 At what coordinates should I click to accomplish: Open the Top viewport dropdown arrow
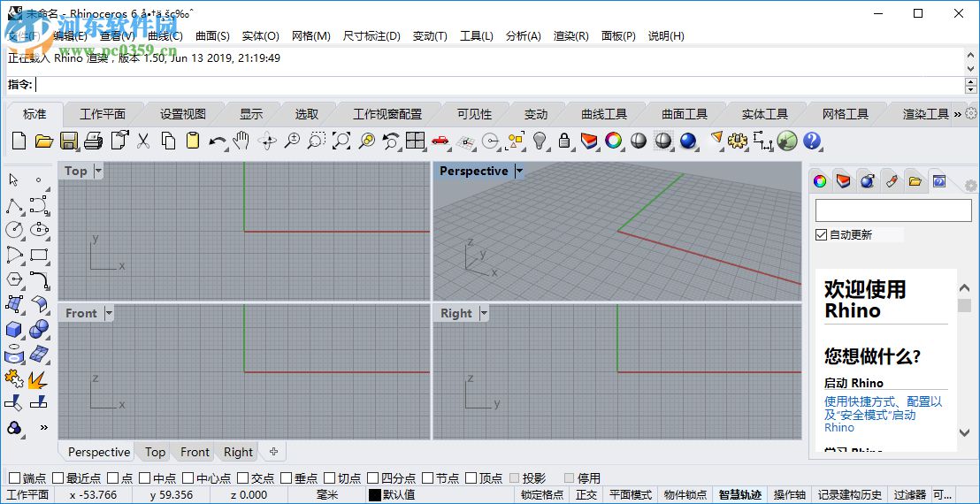click(x=98, y=171)
